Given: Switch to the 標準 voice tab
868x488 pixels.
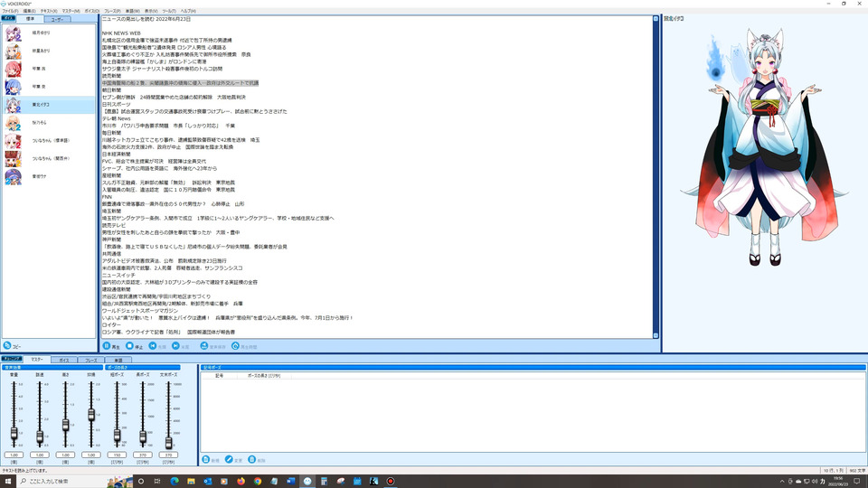Looking at the screenshot, I should coord(30,19).
